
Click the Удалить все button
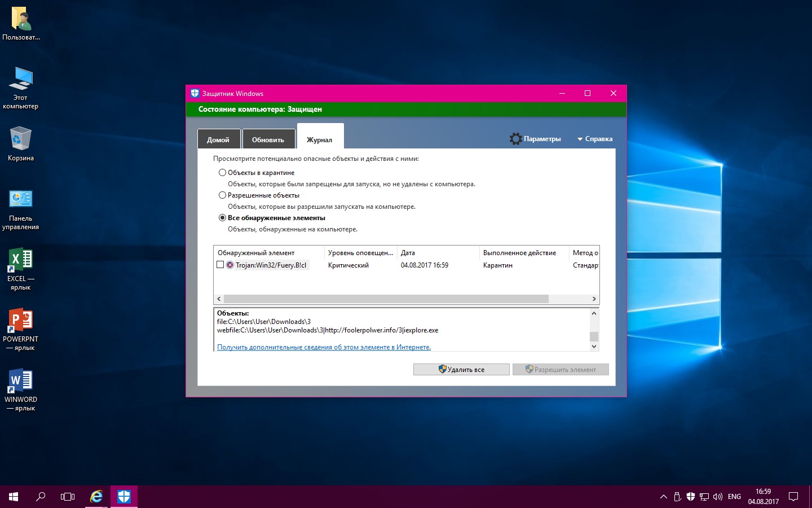461,370
